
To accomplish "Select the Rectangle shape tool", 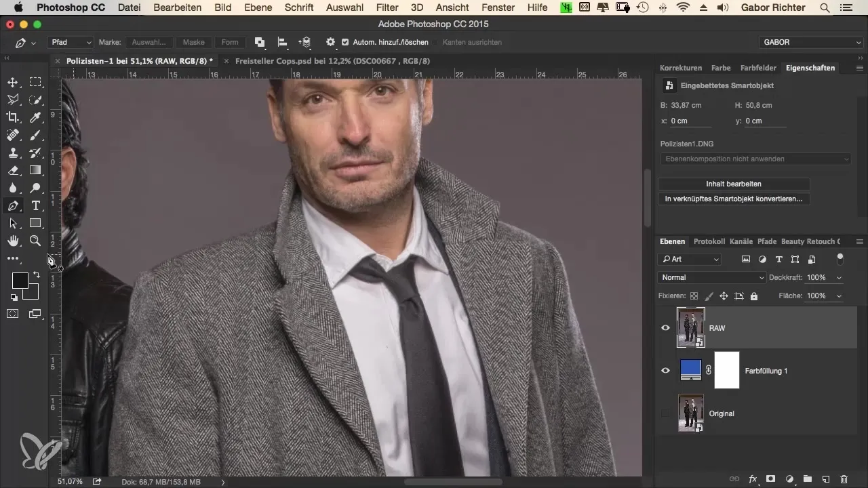I will click(x=35, y=223).
